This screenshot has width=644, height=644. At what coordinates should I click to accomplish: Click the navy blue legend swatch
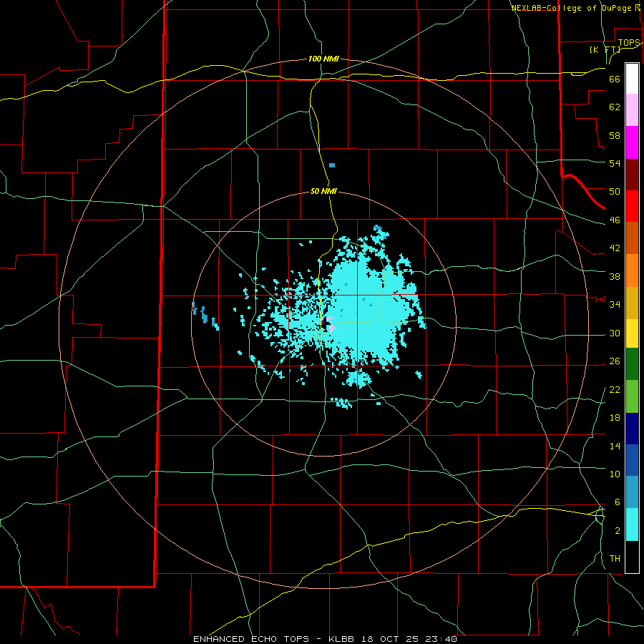pyautogui.click(x=632, y=429)
